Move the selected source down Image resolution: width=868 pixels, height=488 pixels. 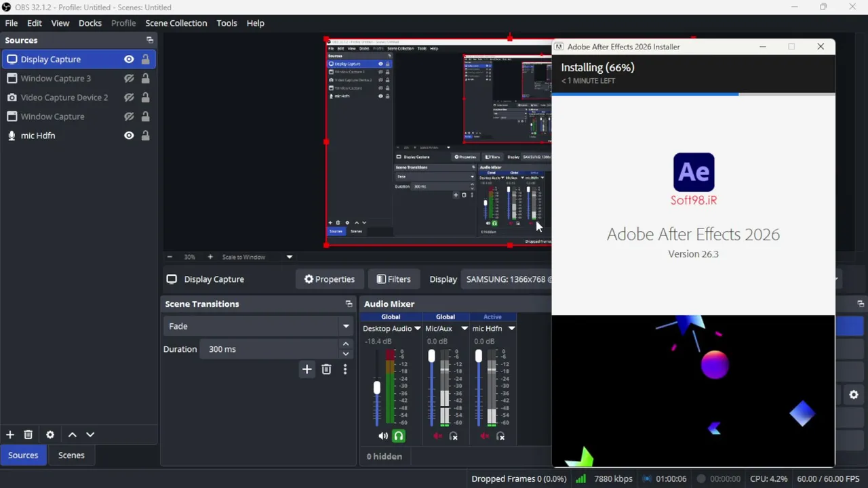[90, 434]
